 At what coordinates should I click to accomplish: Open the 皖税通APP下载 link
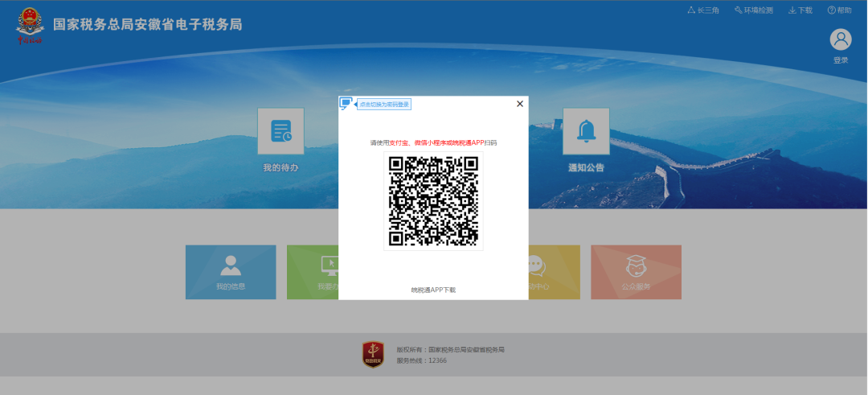pyautogui.click(x=433, y=290)
